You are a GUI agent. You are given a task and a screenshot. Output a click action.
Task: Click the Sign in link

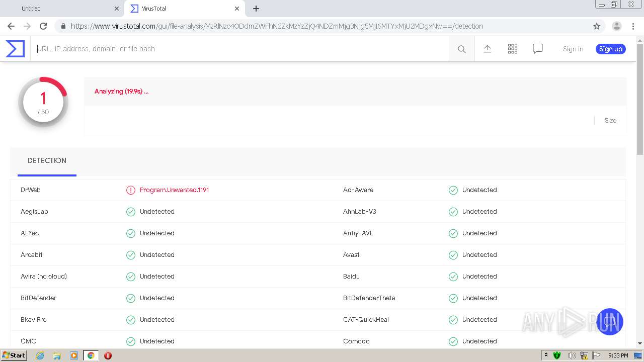pos(573,49)
